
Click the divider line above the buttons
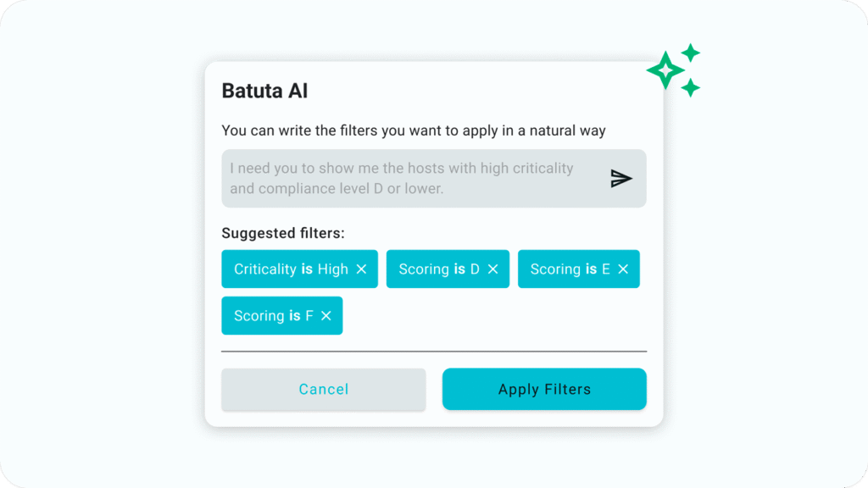434,351
